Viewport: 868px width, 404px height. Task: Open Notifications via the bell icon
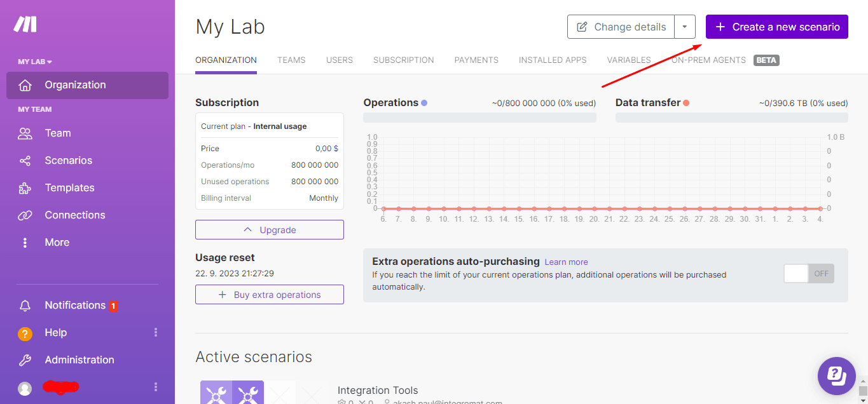click(x=25, y=306)
